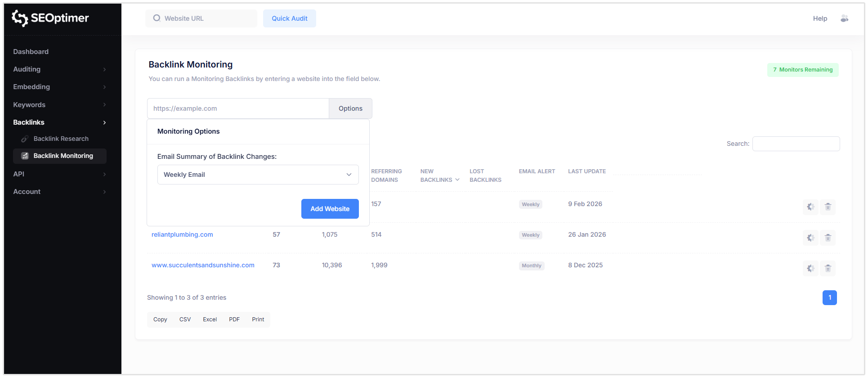Focus the table Search input

tap(796, 144)
